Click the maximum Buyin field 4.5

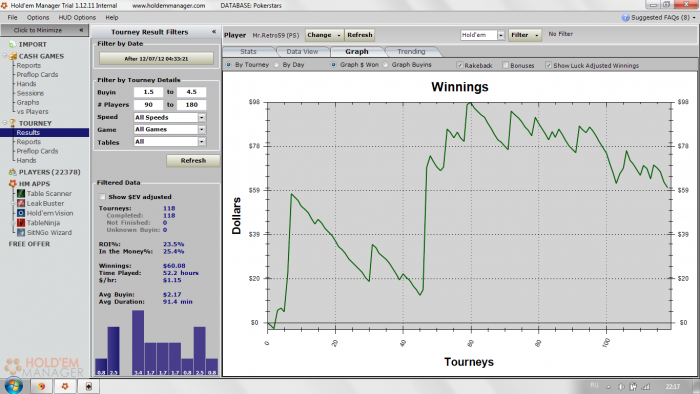192,92
